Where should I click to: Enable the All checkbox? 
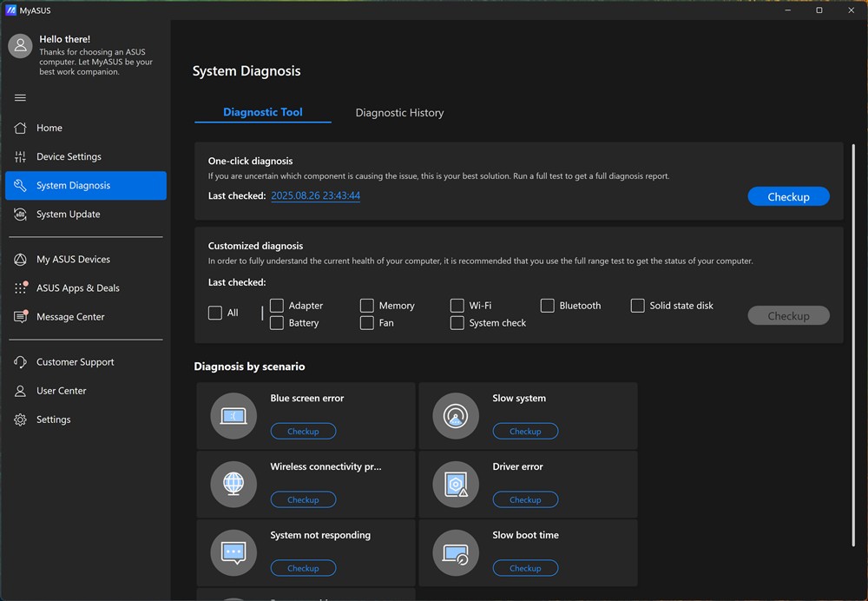click(215, 313)
